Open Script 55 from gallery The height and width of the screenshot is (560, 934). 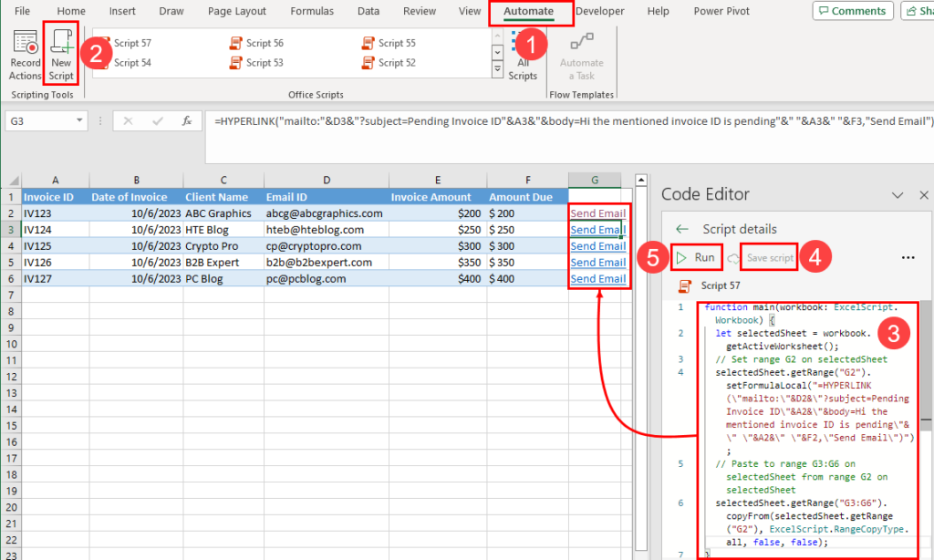click(x=389, y=43)
